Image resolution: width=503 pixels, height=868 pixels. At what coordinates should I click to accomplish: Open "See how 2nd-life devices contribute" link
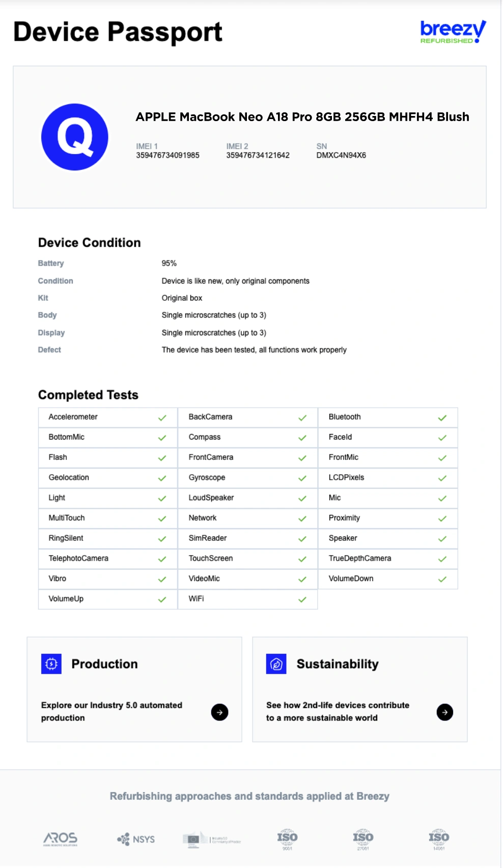(x=338, y=711)
